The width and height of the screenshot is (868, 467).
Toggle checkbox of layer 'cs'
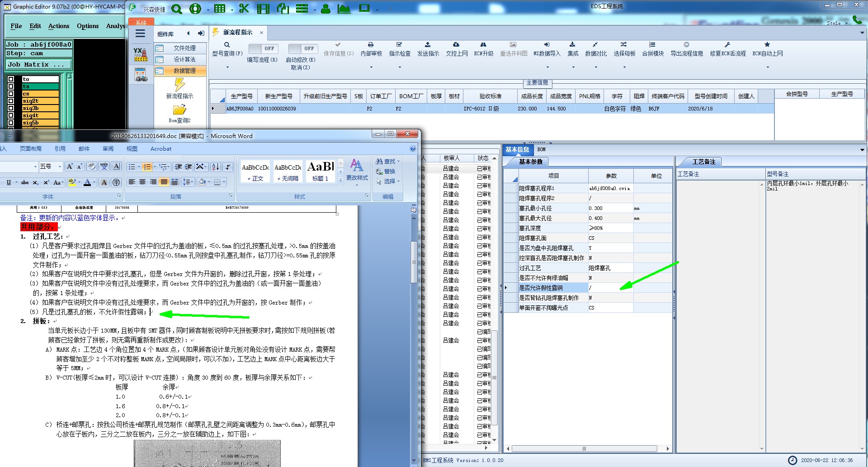coord(11,94)
